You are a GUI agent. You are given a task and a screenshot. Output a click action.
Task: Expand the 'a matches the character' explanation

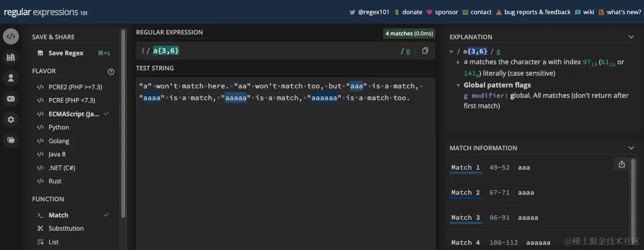tap(458, 62)
